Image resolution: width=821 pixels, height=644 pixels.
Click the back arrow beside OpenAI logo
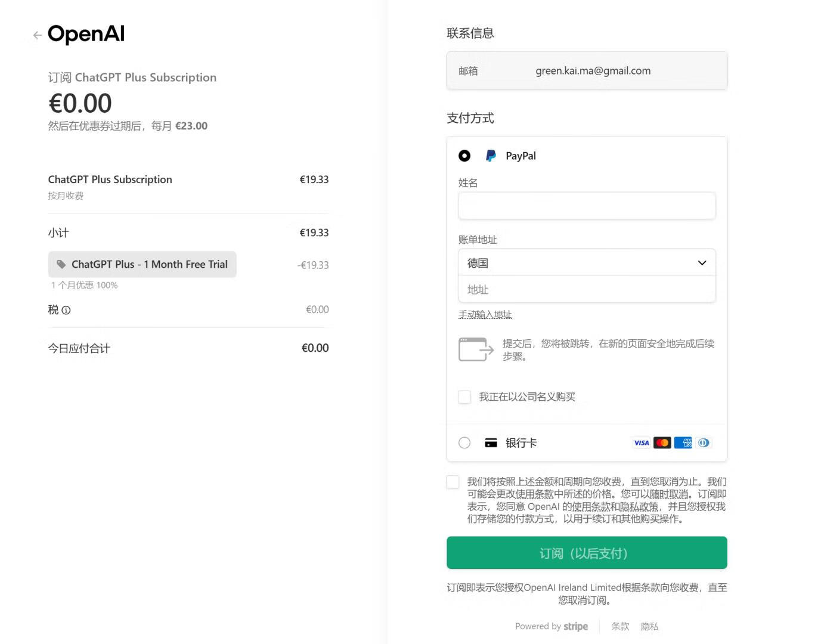tap(37, 35)
